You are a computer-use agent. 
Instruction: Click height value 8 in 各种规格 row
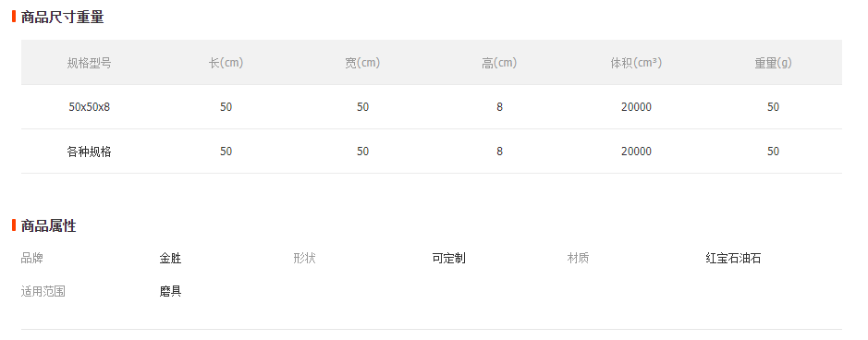pos(499,152)
